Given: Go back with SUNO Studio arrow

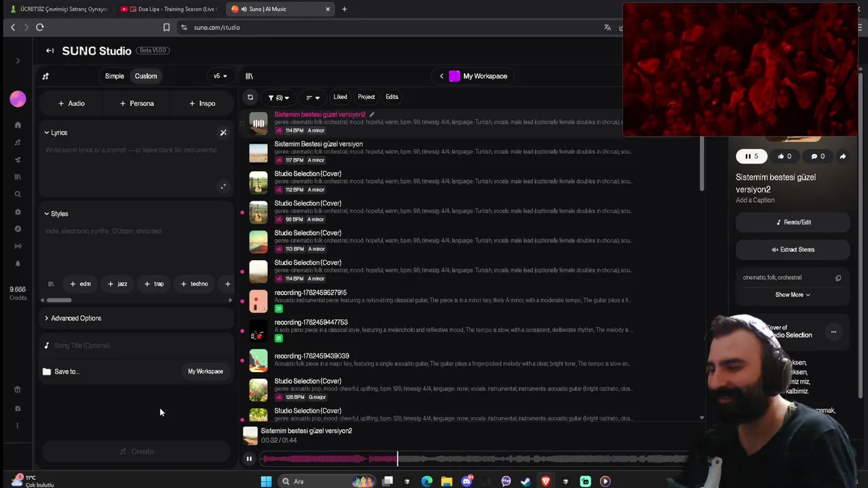Looking at the screenshot, I should pos(50,51).
